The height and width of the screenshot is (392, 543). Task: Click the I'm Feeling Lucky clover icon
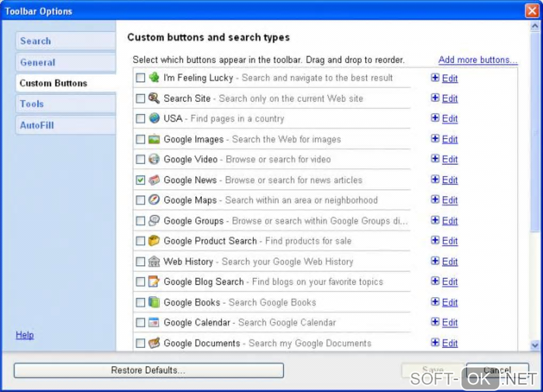154,77
